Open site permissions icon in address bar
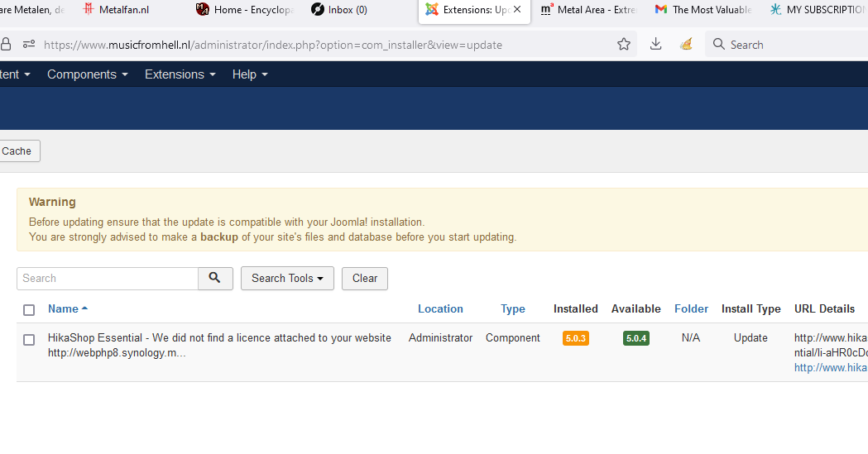Image resolution: width=868 pixels, height=454 pixels. coord(29,44)
